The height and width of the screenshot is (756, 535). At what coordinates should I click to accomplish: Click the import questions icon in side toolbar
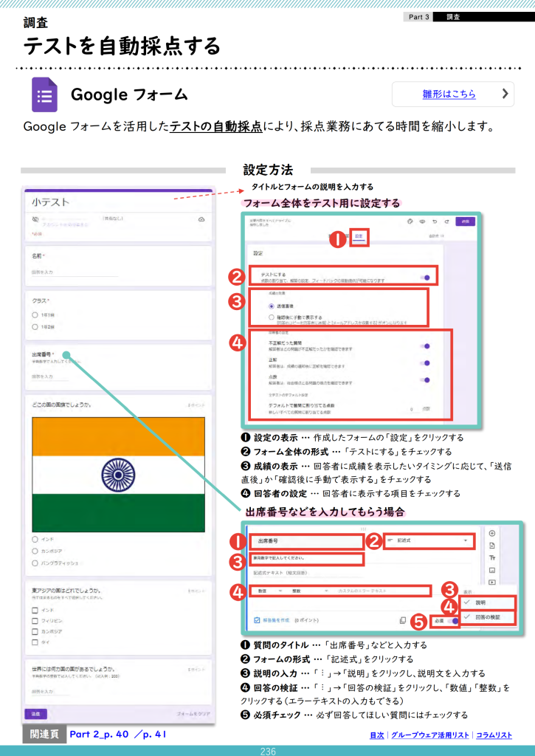492,546
